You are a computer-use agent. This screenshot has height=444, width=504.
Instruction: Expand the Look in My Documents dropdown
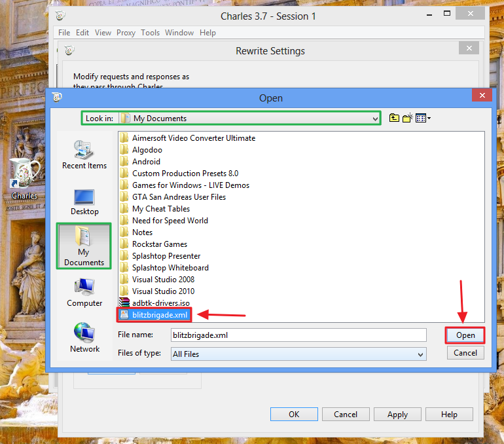375,119
